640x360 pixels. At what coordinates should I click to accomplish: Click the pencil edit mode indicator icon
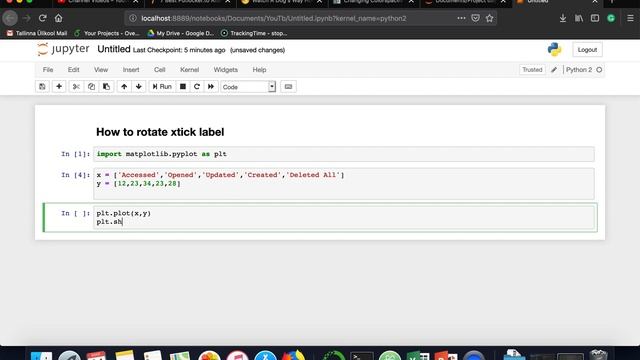[554, 70]
